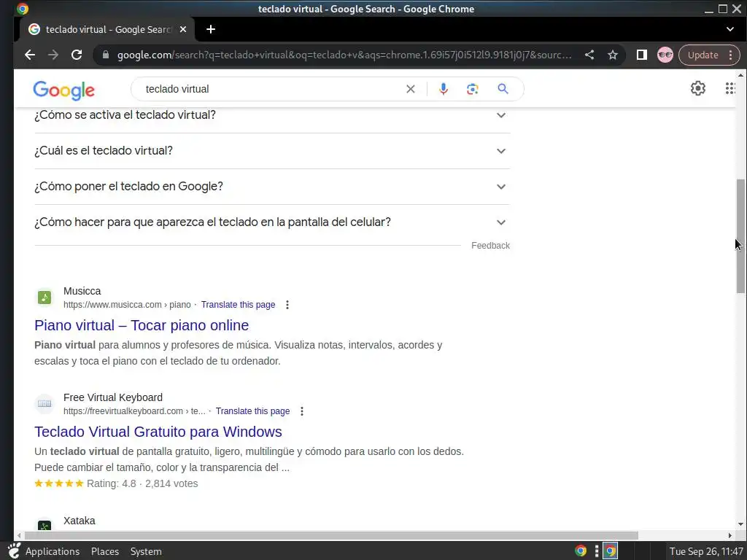The height and width of the screenshot is (560, 747).
Task: Click the address bar URL
Action: coord(344,55)
